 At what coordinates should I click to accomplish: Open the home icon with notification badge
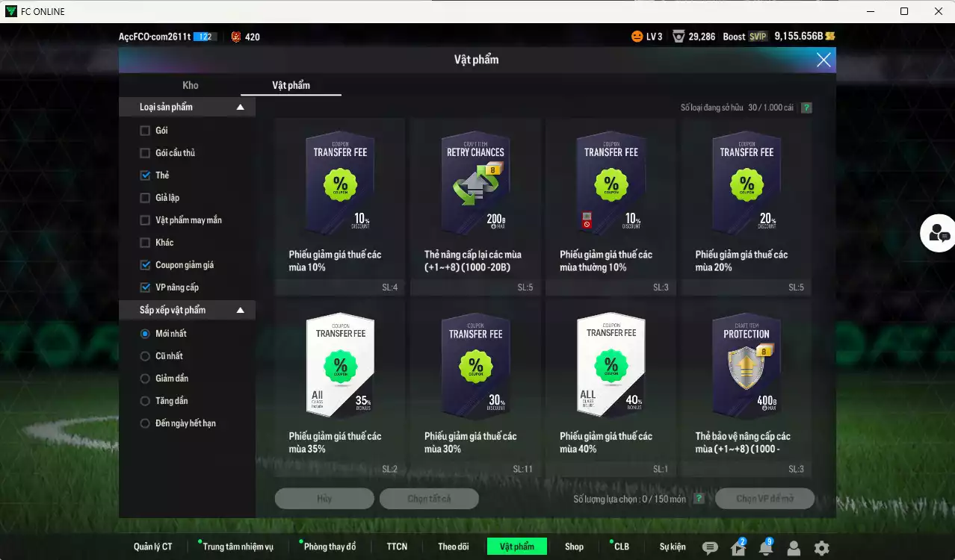[x=738, y=548]
